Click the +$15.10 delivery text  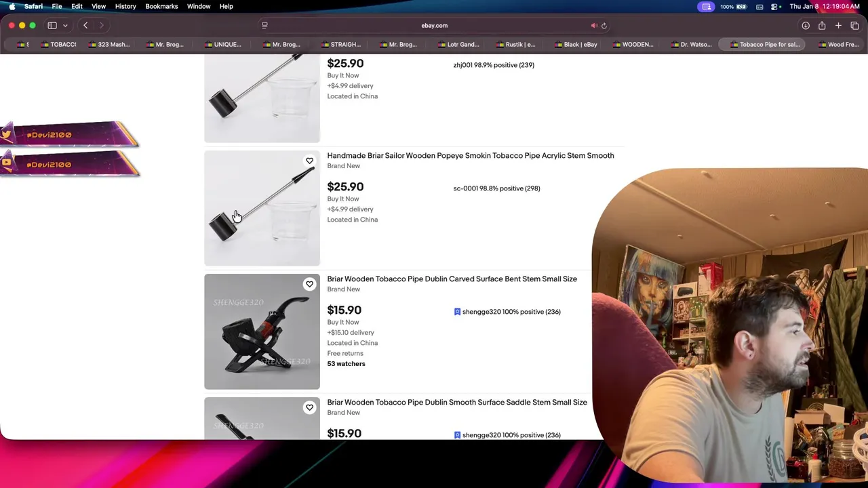(351, 333)
